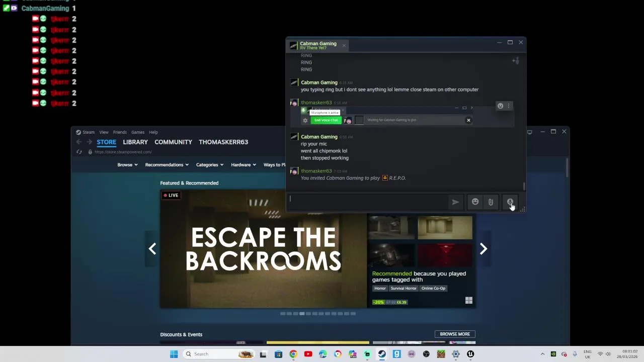Switch to the STORE tab
Image resolution: width=644 pixels, height=362 pixels.
[x=106, y=142]
